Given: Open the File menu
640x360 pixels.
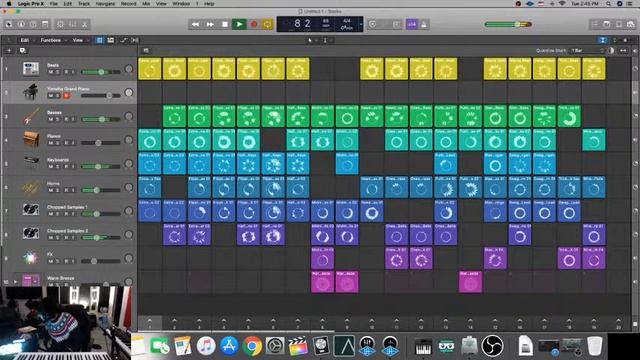Looking at the screenshot, I should pyautogui.click(x=53, y=4).
